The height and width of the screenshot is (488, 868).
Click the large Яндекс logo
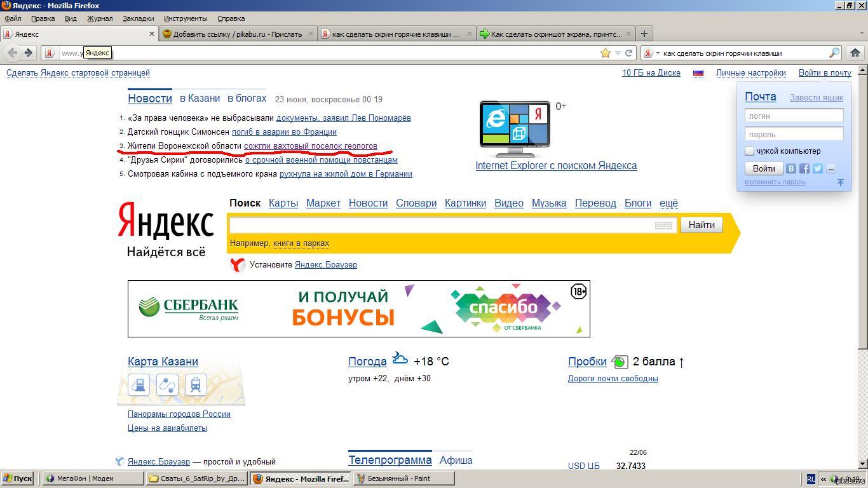point(166,220)
